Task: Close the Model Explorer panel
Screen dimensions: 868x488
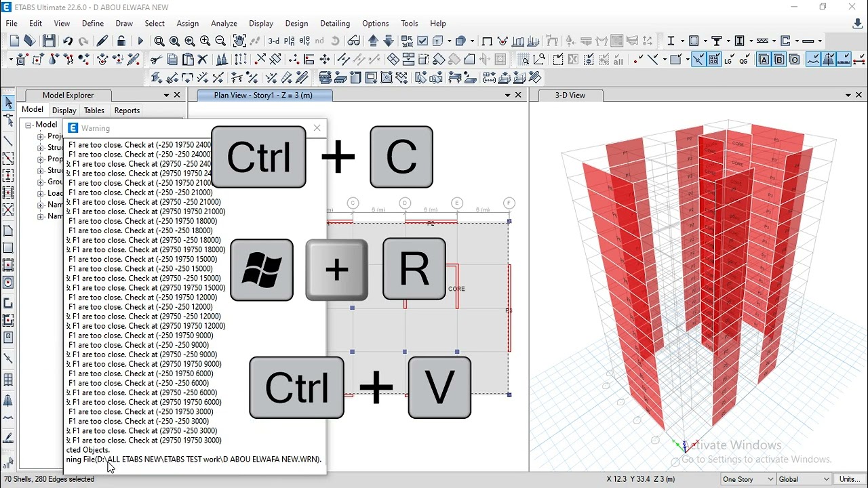Action: tap(178, 96)
